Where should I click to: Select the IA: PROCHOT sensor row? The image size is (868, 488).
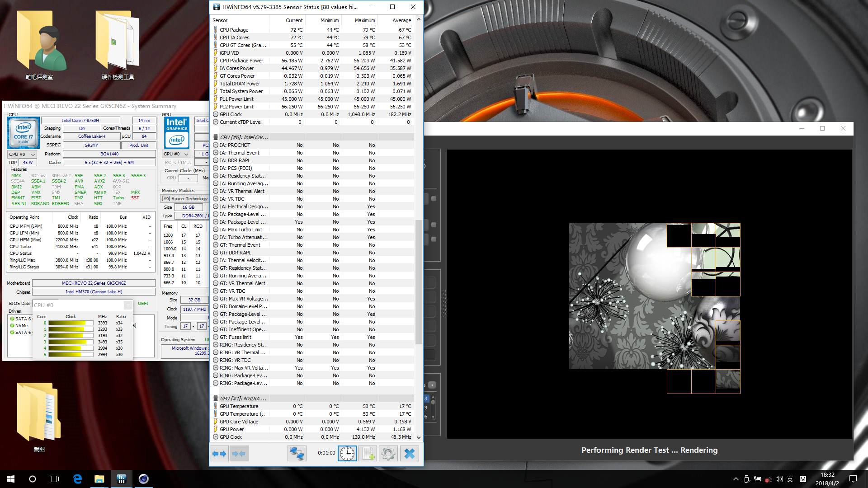pos(312,145)
